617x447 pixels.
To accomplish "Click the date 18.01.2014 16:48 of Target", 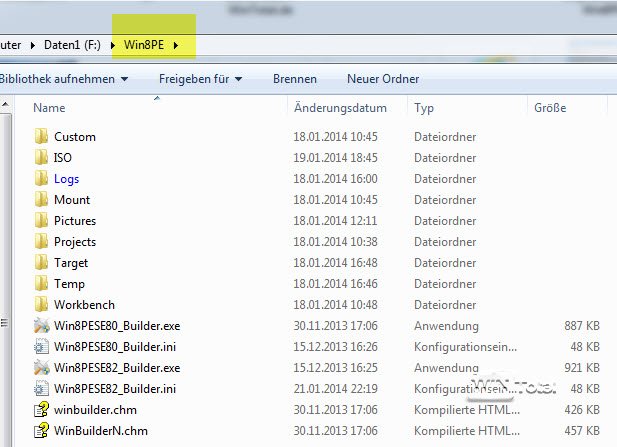I will [x=335, y=262].
